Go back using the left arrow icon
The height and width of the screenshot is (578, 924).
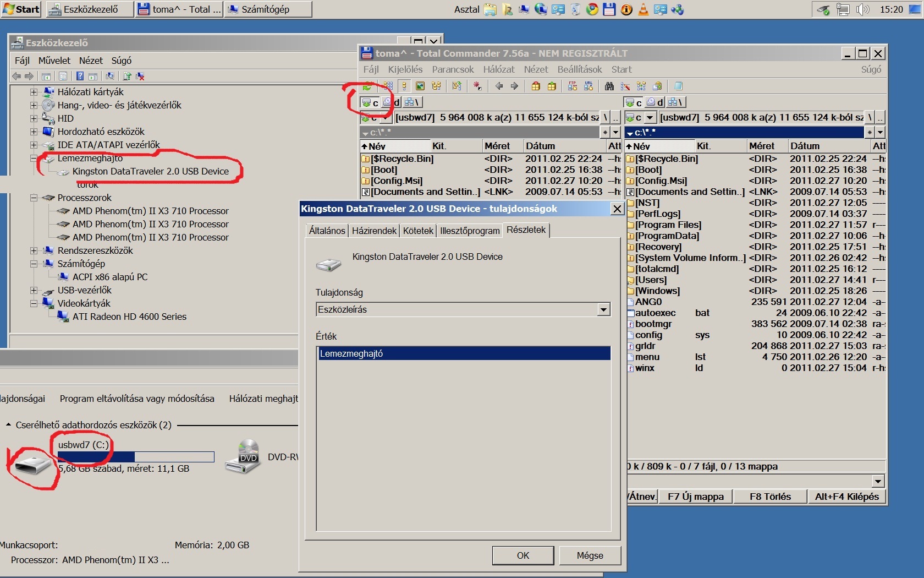point(499,86)
